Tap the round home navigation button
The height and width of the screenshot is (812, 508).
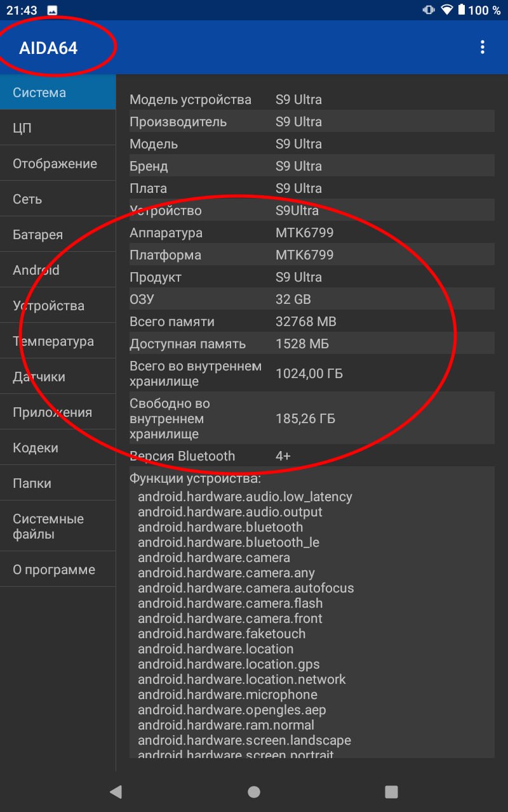coord(254,792)
